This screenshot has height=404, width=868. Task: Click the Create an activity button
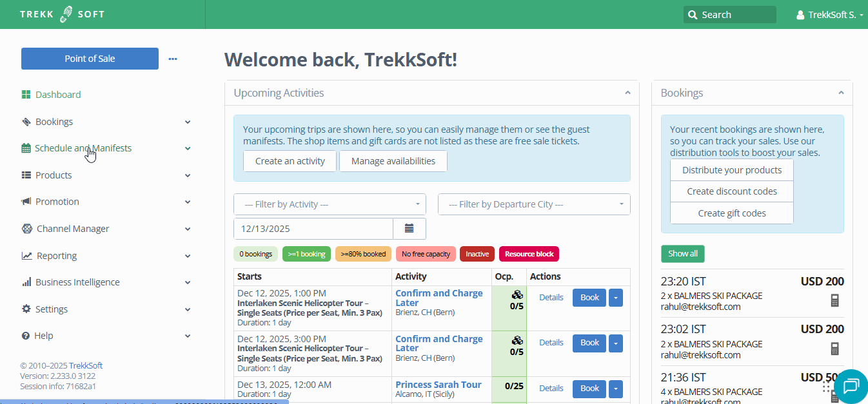(x=290, y=161)
